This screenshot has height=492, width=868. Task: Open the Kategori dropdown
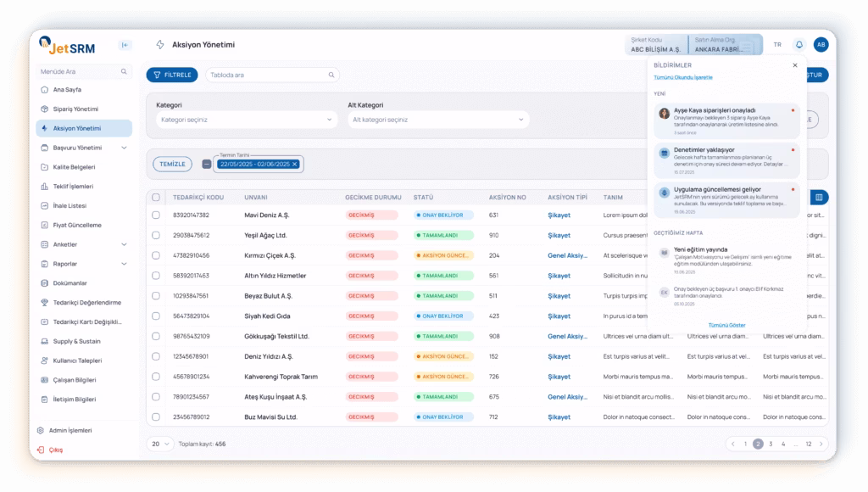point(246,120)
